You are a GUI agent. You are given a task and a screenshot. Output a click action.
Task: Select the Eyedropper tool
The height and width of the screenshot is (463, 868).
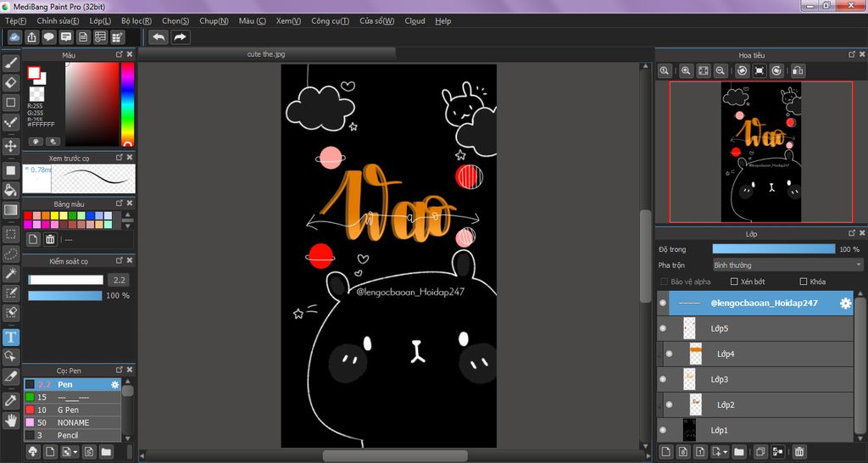pos(10,400)
